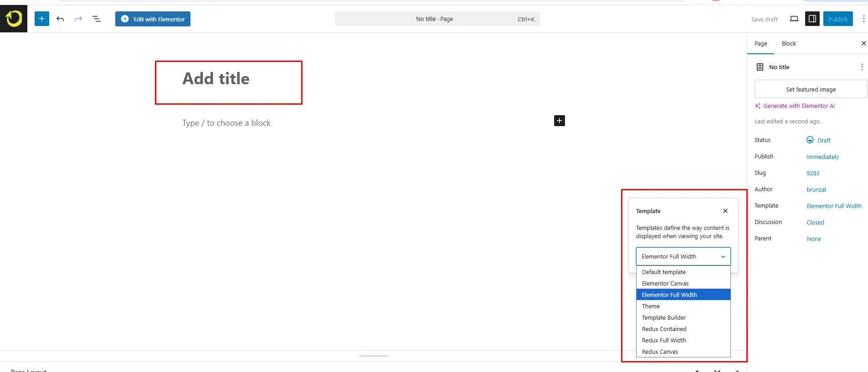Image resolution: width=868 pixels, height=372 pixels.
Task: Click the Elementor Full Width template value in sidebar
Action: pos(834,206)
